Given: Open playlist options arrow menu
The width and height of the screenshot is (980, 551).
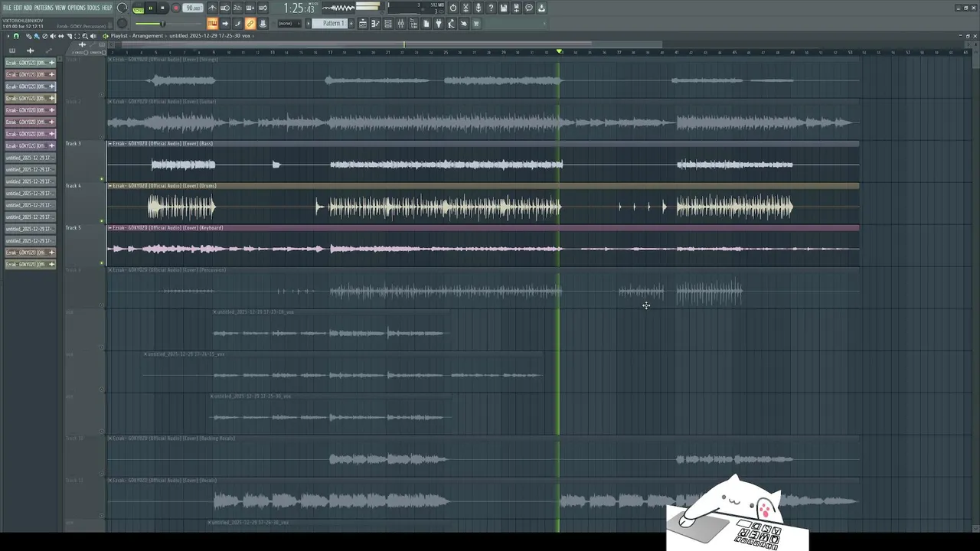Looking at the screenshot, I should [8, 36].
